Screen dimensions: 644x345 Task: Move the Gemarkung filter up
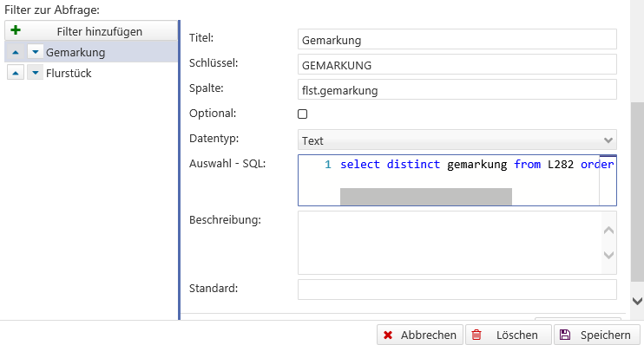click(x=16, y=52)
